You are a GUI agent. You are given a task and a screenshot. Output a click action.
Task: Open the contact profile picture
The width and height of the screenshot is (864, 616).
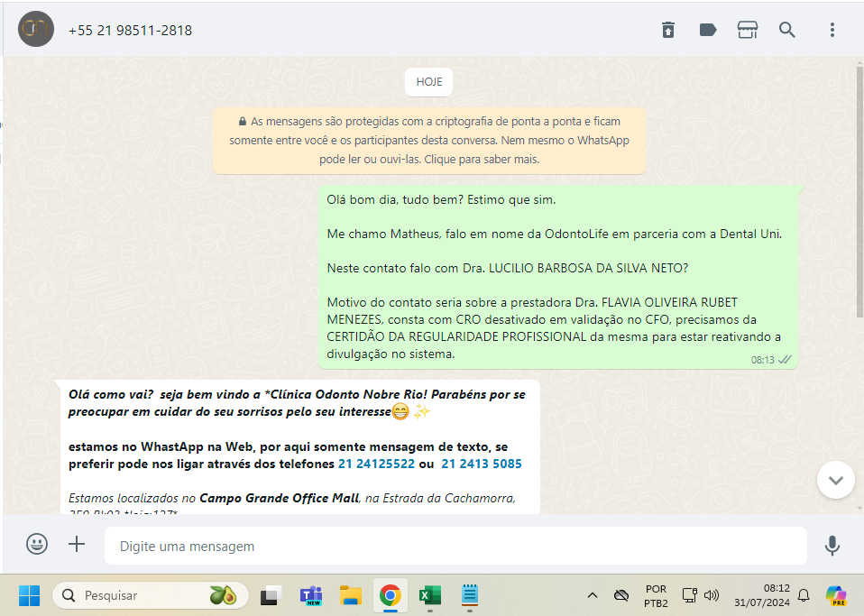pos(36,29)
